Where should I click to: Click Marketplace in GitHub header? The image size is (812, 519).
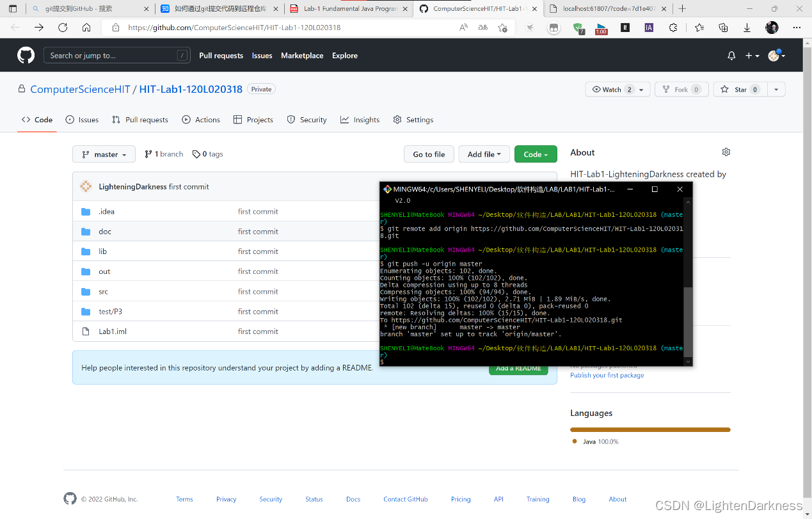(x=302, y=56)
